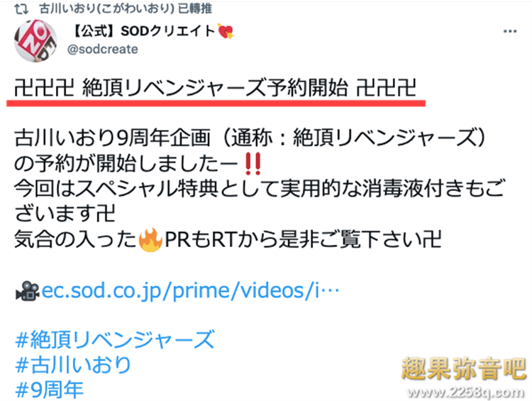Click the 已轉推 retweeted label
This screenshot has height=401, width=532.
[195, 9]
